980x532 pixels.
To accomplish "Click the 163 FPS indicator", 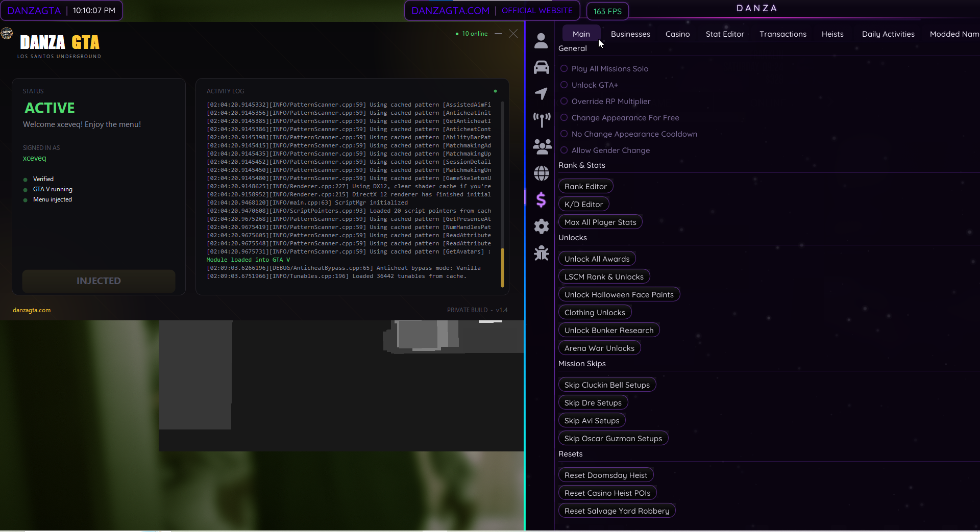I will tap(607, 11).
